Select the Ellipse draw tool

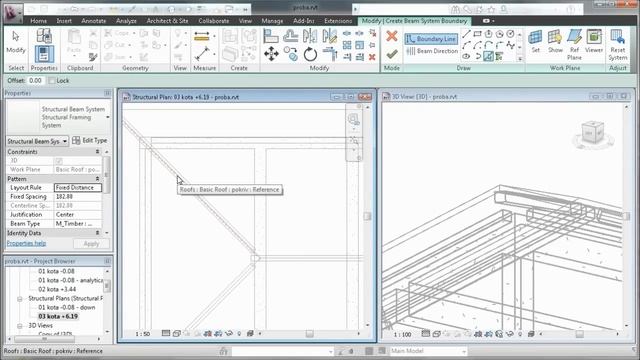(x=466, y=56)
